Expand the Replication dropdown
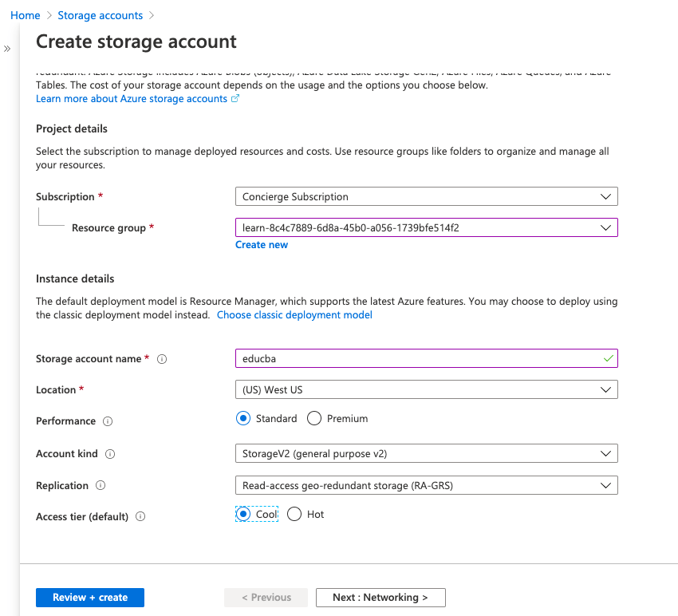678x616 pixels. click(x=426, y=485)
